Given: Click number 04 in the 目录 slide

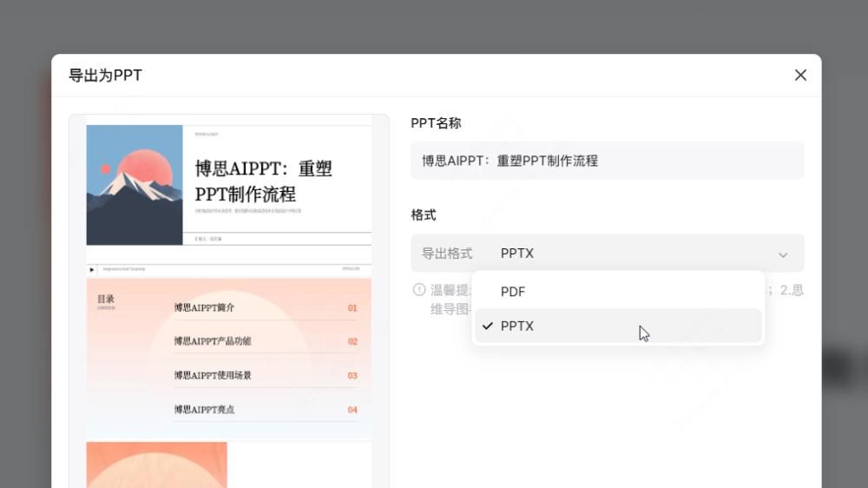Looking at the screenshot, I should (352, 410).
